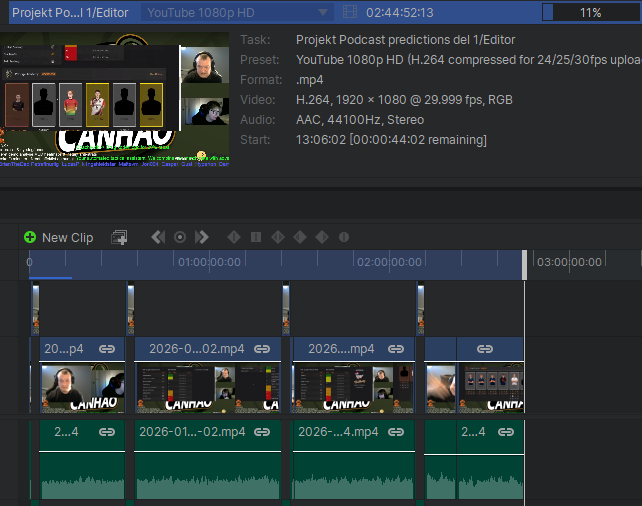Select video clip 20...p4 on timeline
Screen dimensions: 642x506
point(82,375)
